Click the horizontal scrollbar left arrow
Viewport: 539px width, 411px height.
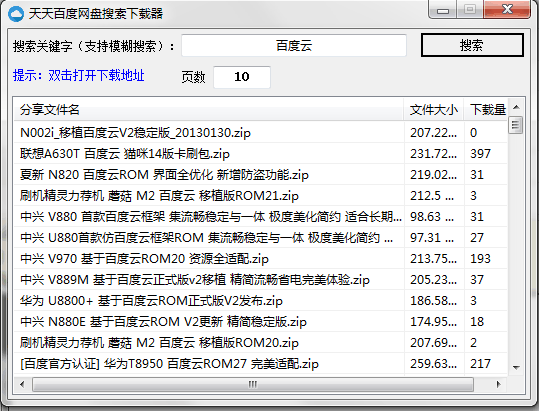22,384
